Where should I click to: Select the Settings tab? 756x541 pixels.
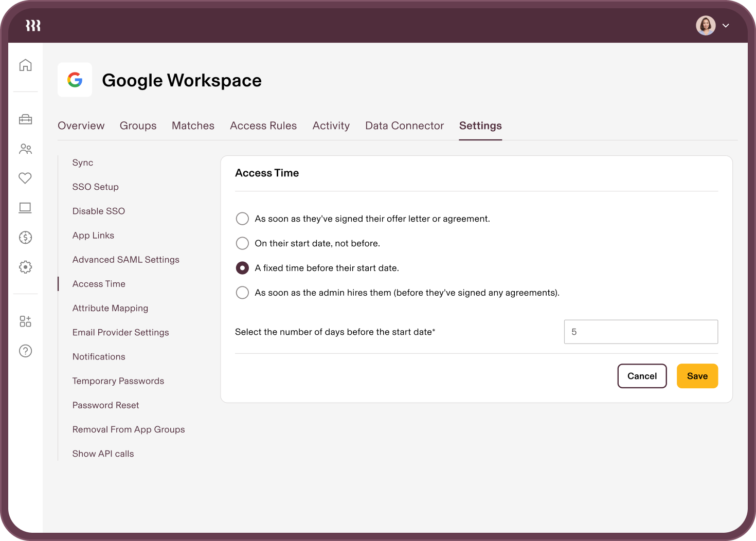(480, 126)
